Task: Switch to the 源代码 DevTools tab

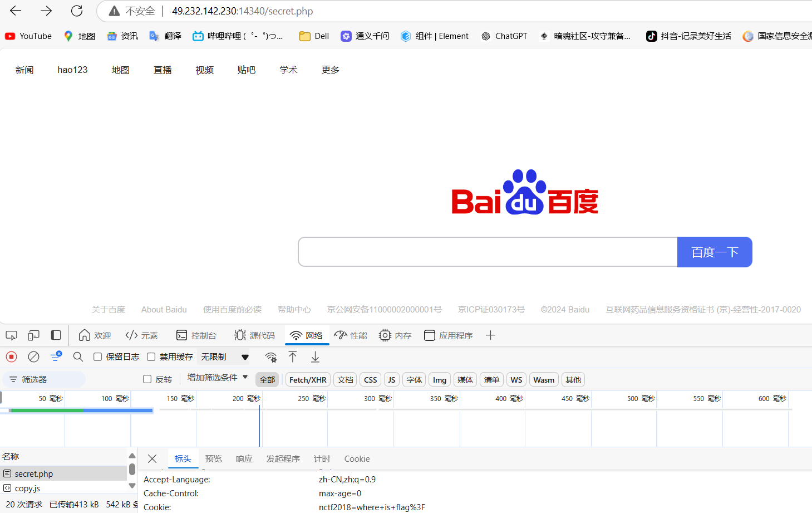Action: pos(254,335)
